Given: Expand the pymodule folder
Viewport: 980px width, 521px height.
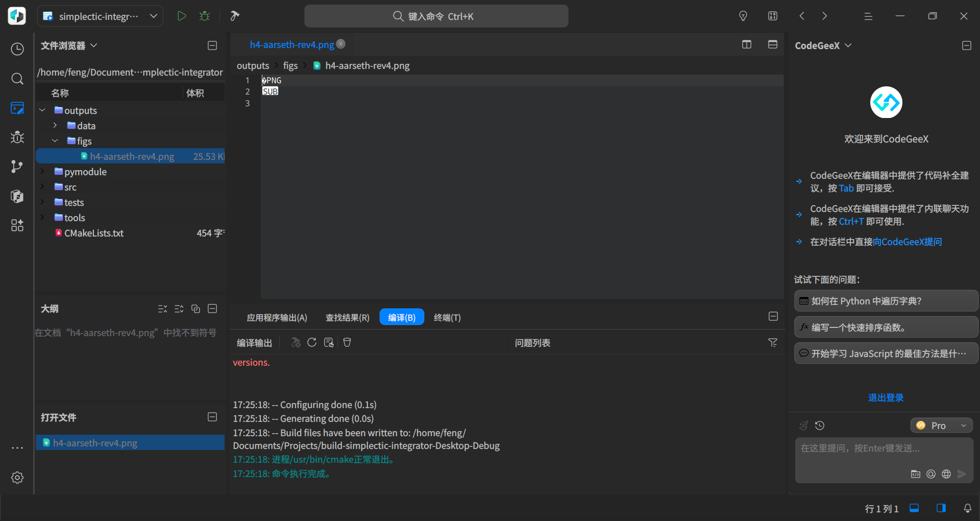Looking at the screenshot, I should pos(42,172).
